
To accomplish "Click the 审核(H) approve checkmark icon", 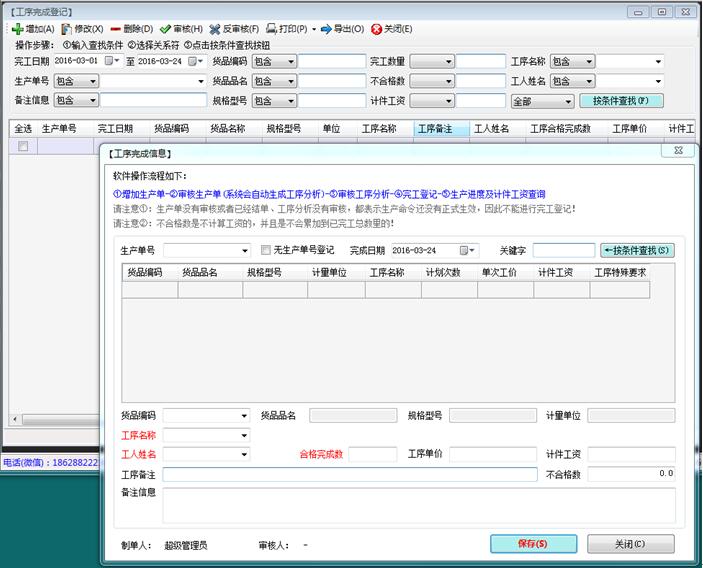I will (x=165, y=29).
